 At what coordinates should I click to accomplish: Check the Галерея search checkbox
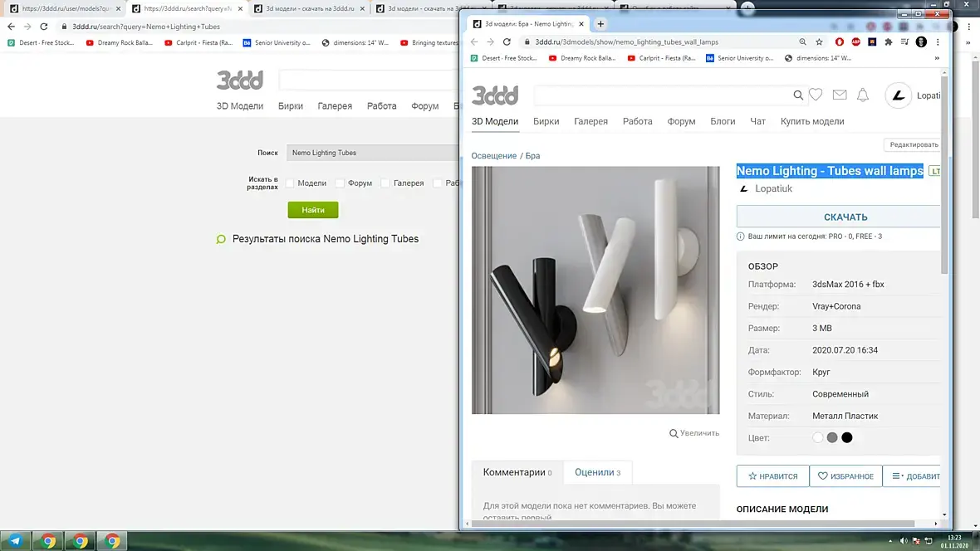pyautogui.click(x=385, y=183)
